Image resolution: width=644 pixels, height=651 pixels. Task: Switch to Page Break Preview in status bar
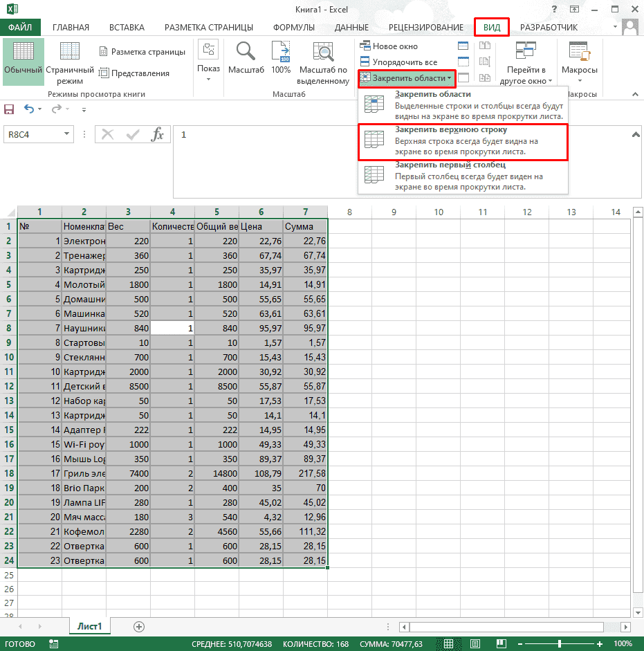click(502, 644)
